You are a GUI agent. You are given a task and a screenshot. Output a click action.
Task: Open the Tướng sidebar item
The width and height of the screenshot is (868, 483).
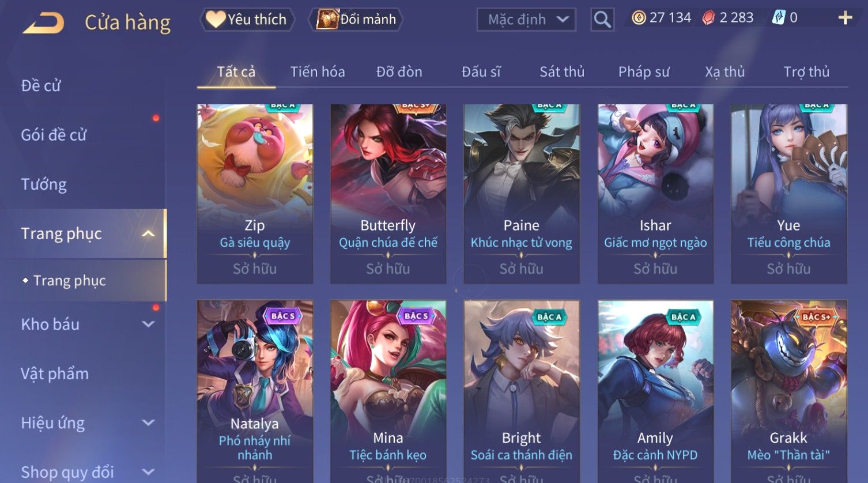pos(44,184)
